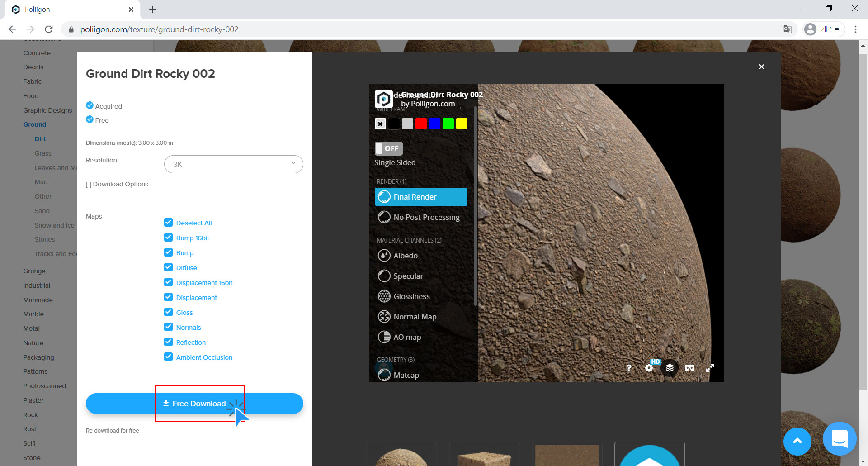Open a new browser tab
The image size is (868, 466).
(152, 10)
